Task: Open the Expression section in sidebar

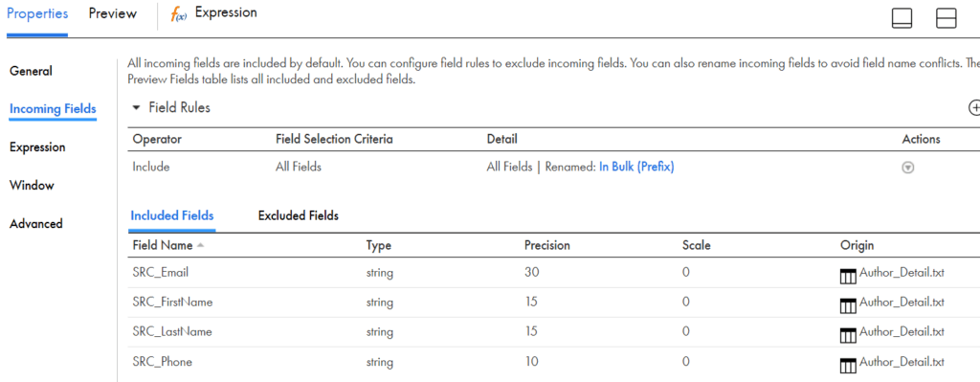Action: [37, 147]
